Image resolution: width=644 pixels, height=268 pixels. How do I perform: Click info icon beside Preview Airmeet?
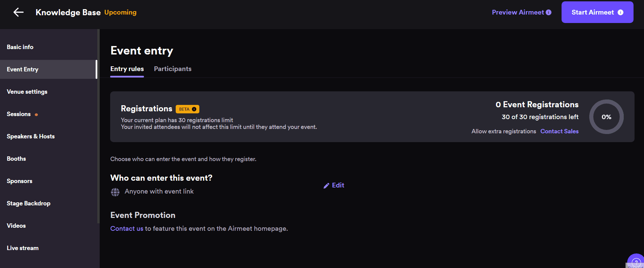548,13
